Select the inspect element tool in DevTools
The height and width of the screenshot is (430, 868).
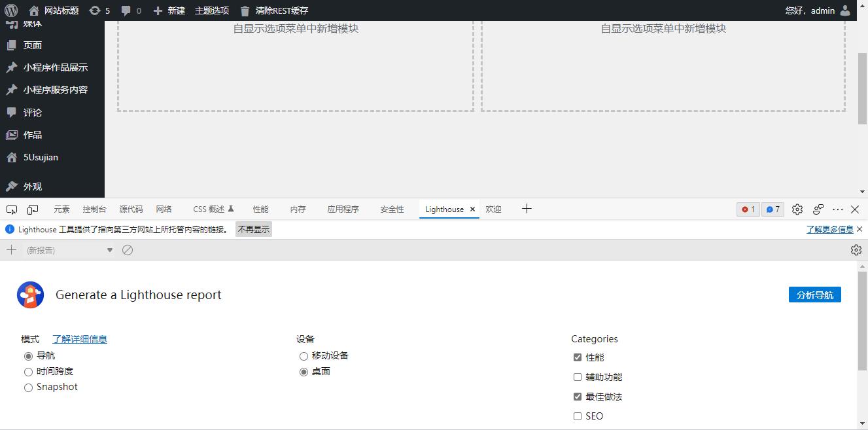[x=11, y=209]
